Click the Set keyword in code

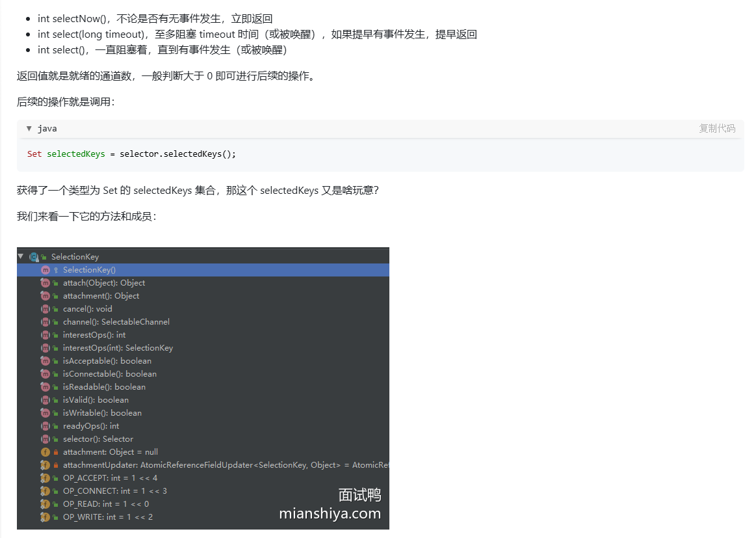click(x=34, y=154)
